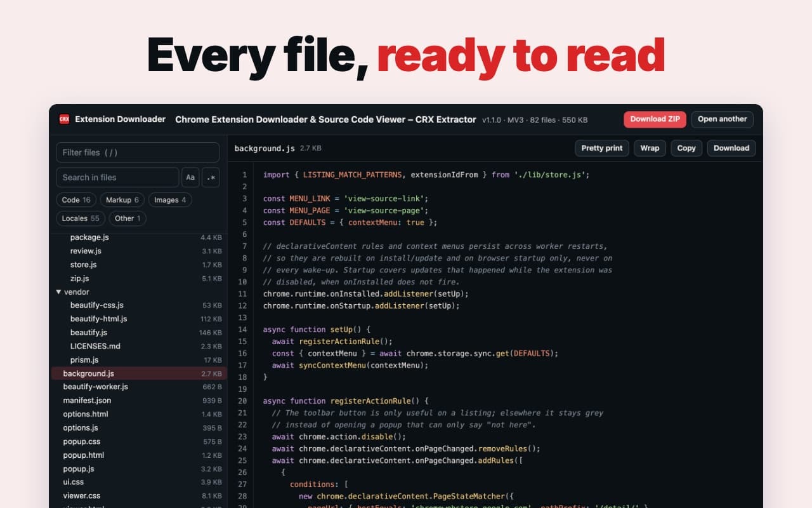The width and height of the screenshot is (812, 508).
Task: Open popup.html file
Action: (139, 455)
